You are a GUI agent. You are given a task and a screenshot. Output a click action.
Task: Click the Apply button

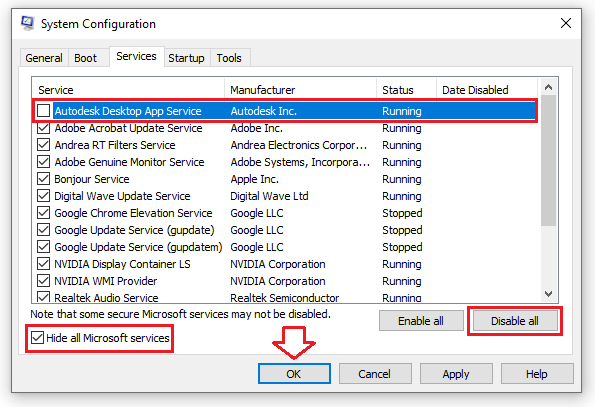point(456,374)
